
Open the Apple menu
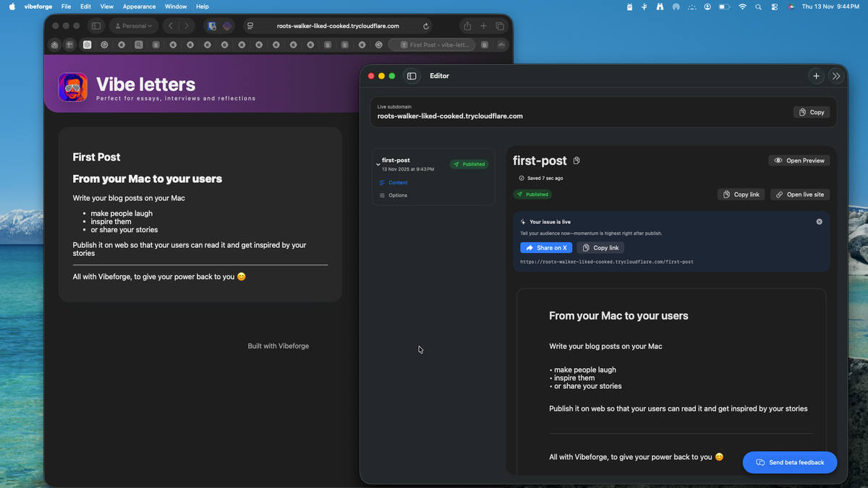[12, 7]
